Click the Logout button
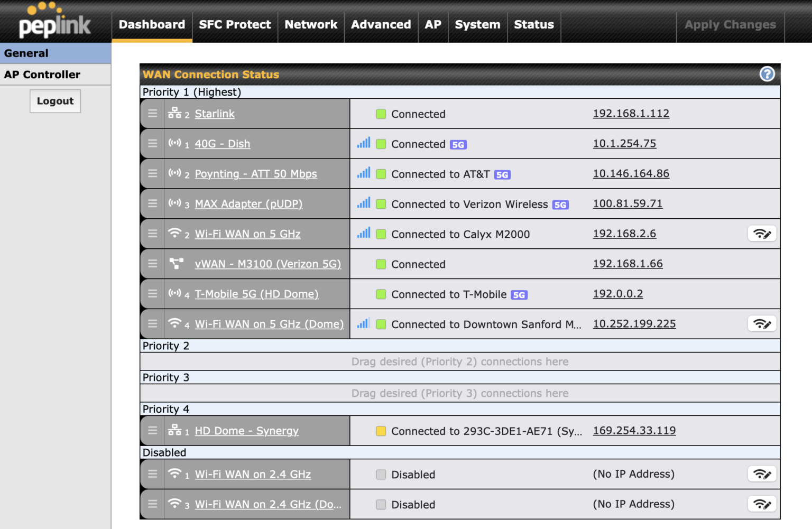This screenshot has width=812, height=529. click(x=55, y=100)
